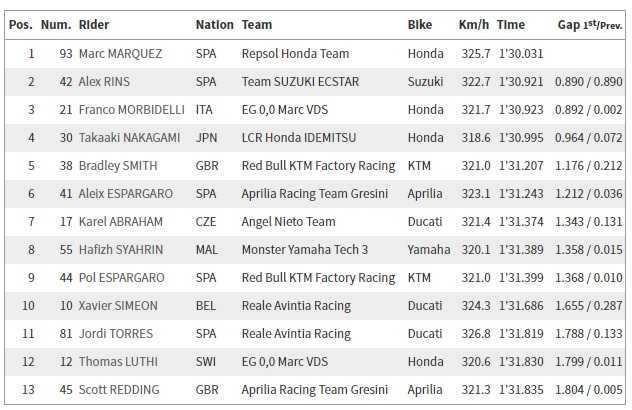The height and width of the screenshot is (410, 632).
Task: Select Angel Nieto Team cell
Action: click(288, 222)
